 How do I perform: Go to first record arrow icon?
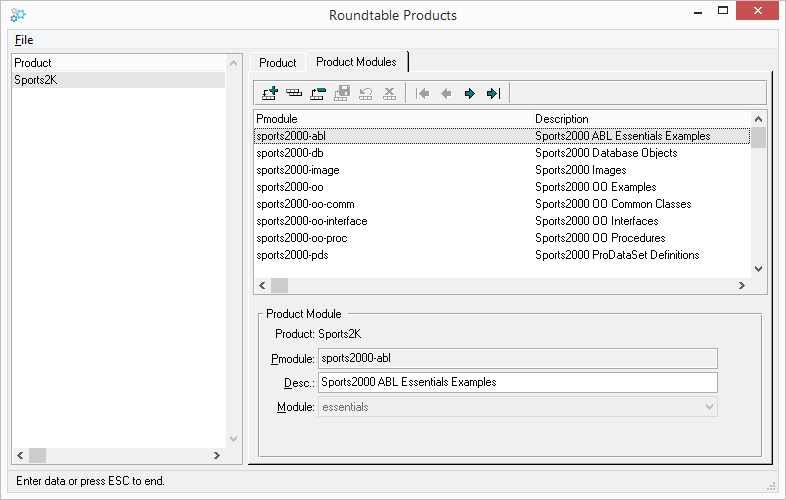[x=423, y=93]
